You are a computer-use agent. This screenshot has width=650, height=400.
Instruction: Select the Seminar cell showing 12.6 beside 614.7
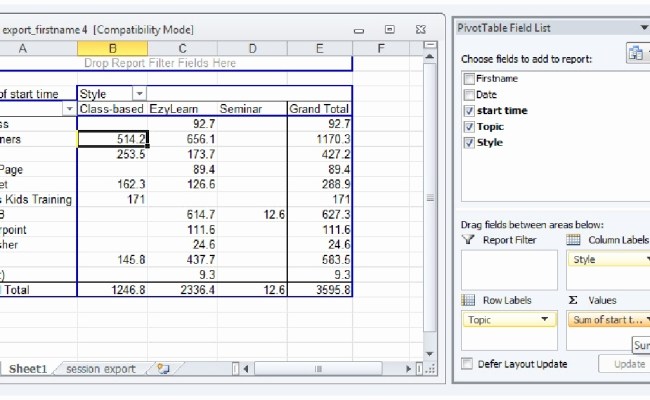coord(252,214)
